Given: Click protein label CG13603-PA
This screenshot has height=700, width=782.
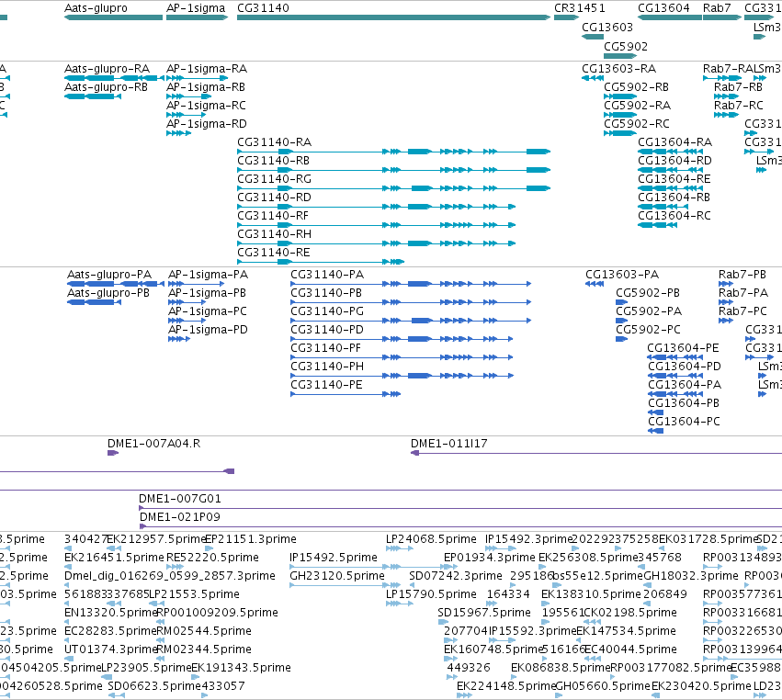Looking at the screenshot, I should (x=622, y=275).
